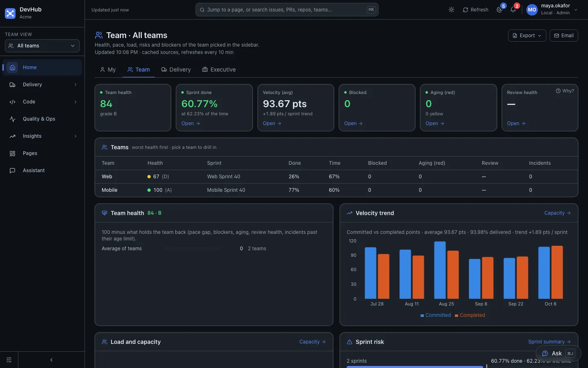Open the Ask assistant button
Viewport: 588px width, 368px height.
(558, 353)
